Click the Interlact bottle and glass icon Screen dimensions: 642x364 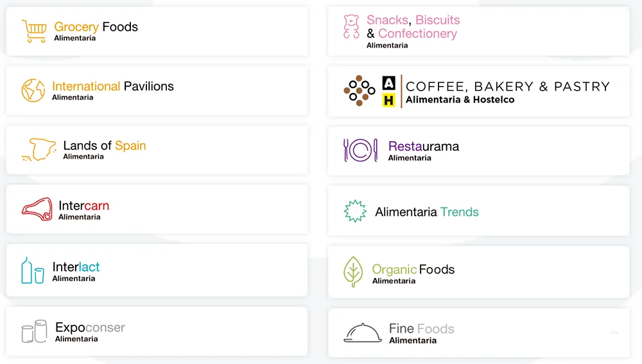click(x=33, y=271)
